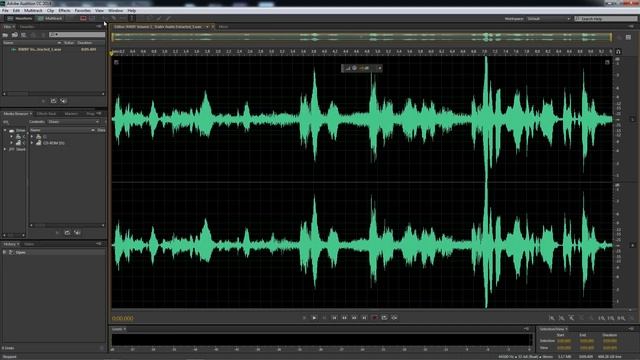Click the Zoom Out Amplitude icon
Image resolution: width=640 pixels, height=360 pixels.
point(562,318)
